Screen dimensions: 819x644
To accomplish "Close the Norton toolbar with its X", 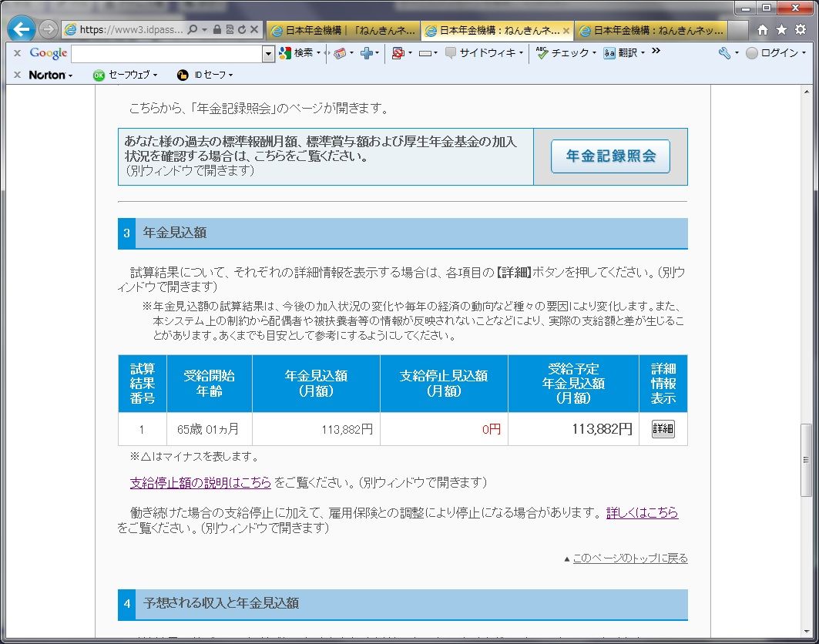I will pos(17,75).
